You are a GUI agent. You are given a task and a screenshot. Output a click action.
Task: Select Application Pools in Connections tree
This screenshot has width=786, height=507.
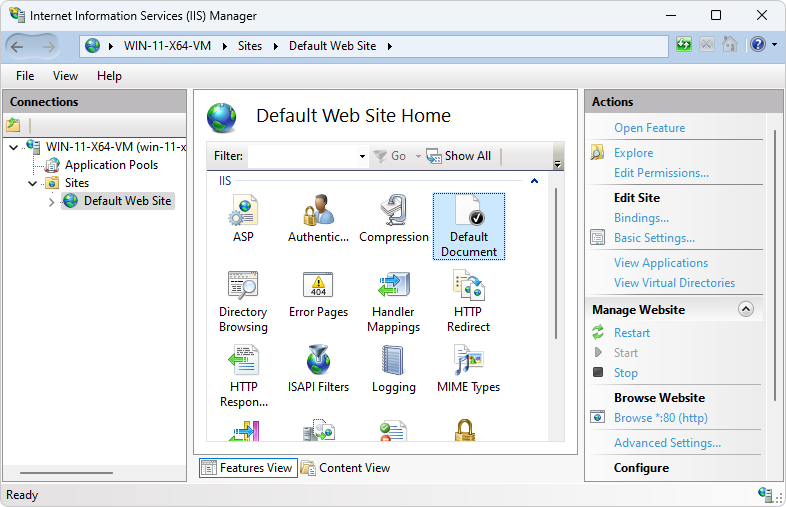click(111, 165)
